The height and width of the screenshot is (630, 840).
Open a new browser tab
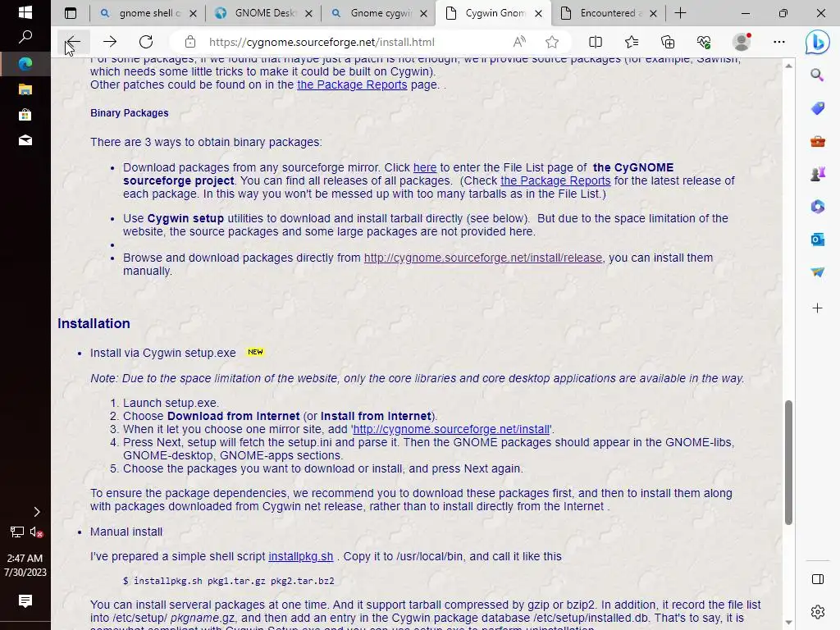680,13
